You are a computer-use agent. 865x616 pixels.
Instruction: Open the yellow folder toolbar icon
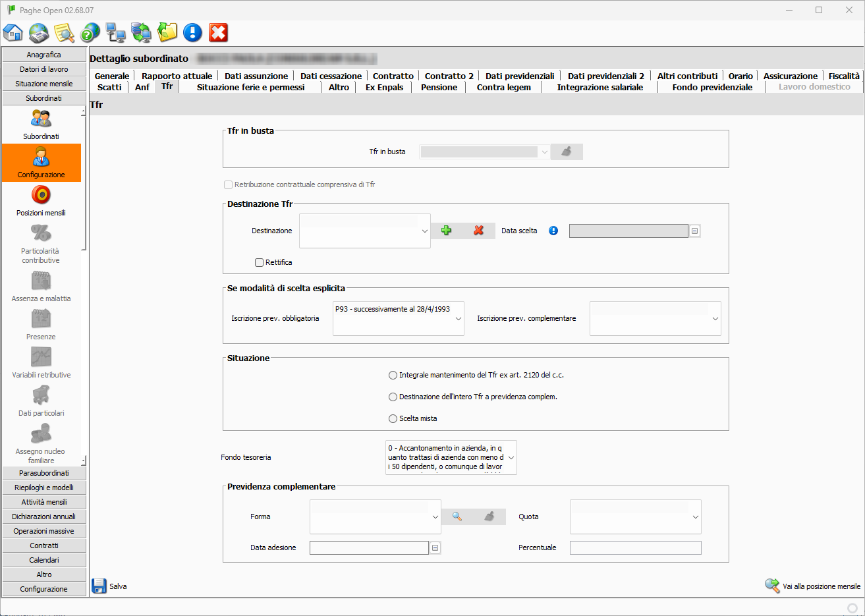(167, 32)
